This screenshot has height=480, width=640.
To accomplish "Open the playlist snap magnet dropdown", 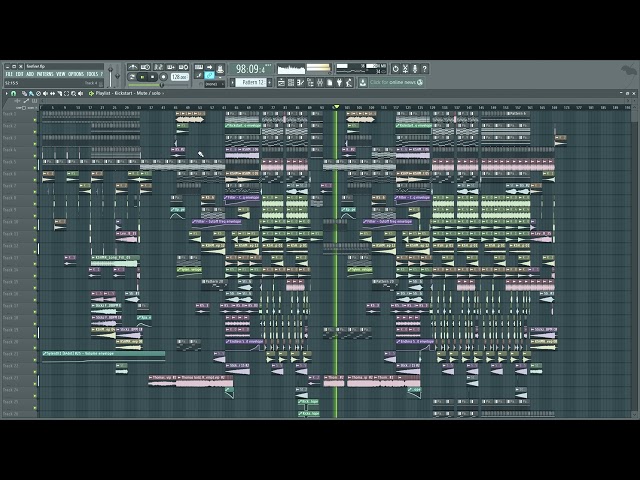I will pyautogui.click(x=13, y=93).
